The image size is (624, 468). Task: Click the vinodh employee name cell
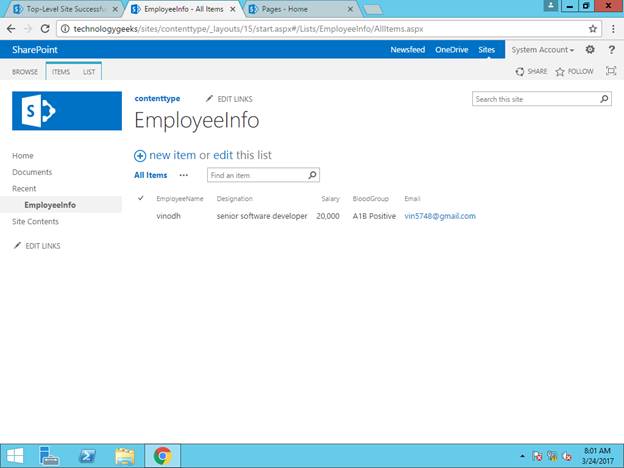(x=168, y=216)
